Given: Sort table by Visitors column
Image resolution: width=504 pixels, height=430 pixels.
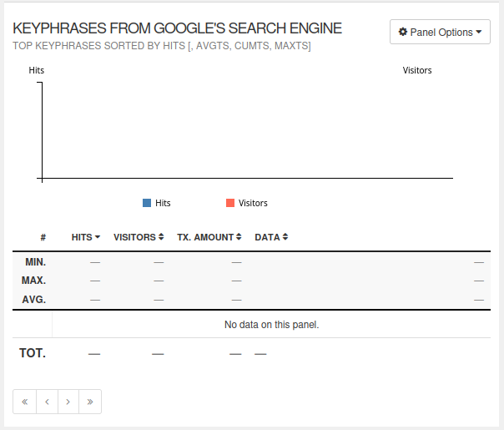Looking at the screenshot, I should click(x=139, y=237).
